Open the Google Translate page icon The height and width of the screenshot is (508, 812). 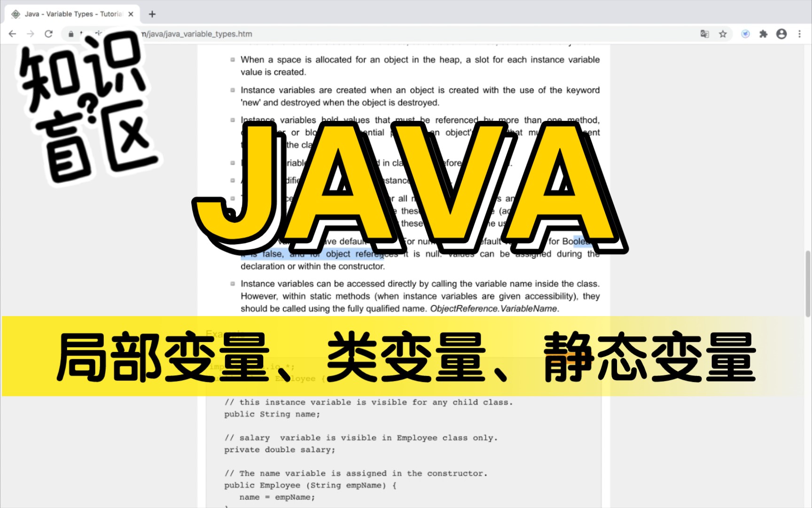704,34
